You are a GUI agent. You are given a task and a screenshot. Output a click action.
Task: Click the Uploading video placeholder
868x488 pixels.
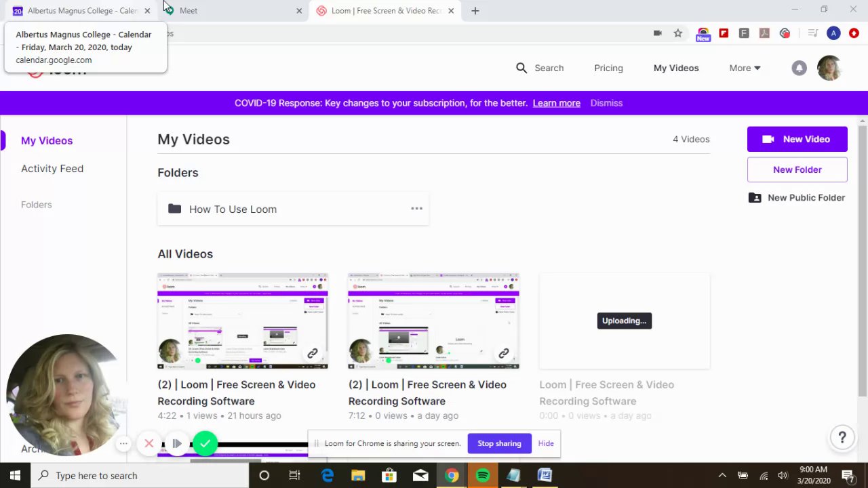click(x=624, y=321)
